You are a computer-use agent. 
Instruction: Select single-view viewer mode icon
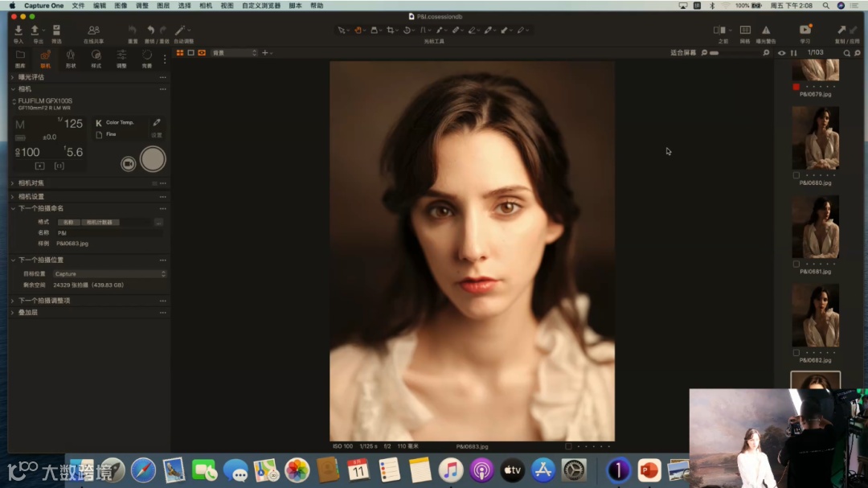point(191,52)
